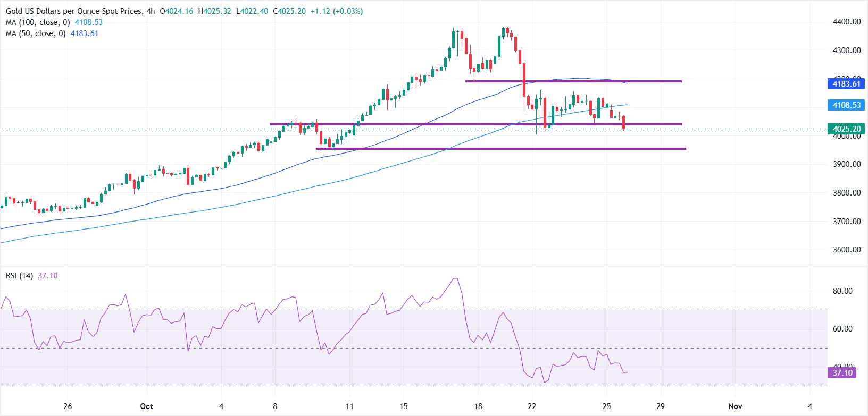Select the topmost purple horizontal resistance line
This screenshot has width=868, height=416.
pos(573,81)
